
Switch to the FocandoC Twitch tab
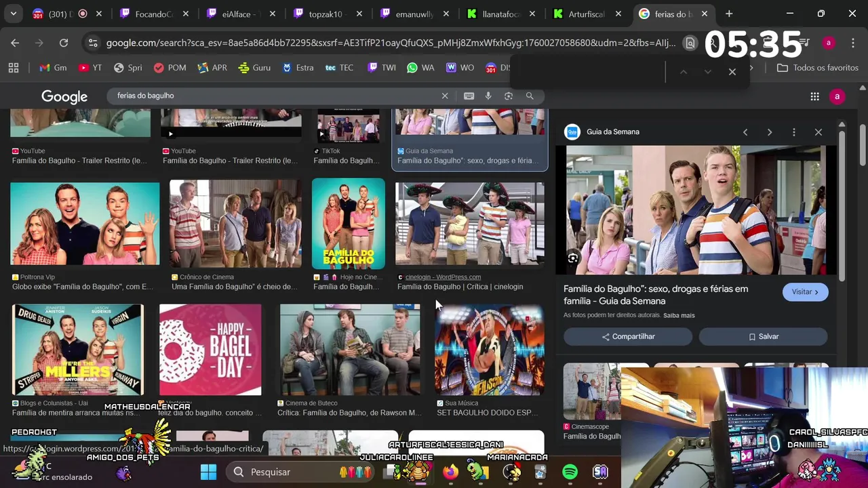click(155, 14)
